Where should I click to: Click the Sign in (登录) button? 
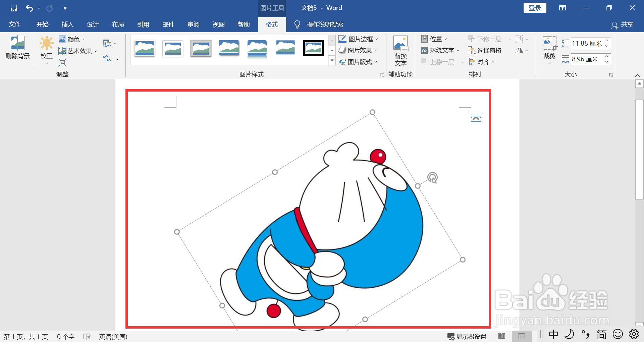[x=535, y=8]
